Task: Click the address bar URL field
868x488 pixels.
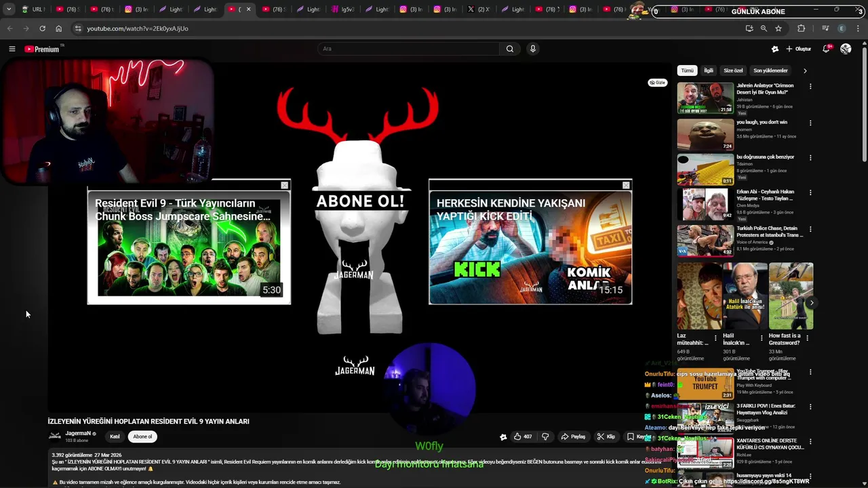Action: tap(407, 28)
